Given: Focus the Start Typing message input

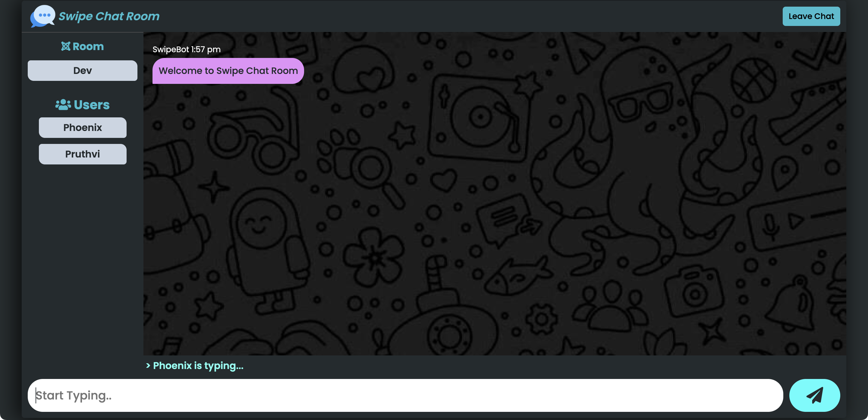Looking at the screenshot, I should pos(404,395).
